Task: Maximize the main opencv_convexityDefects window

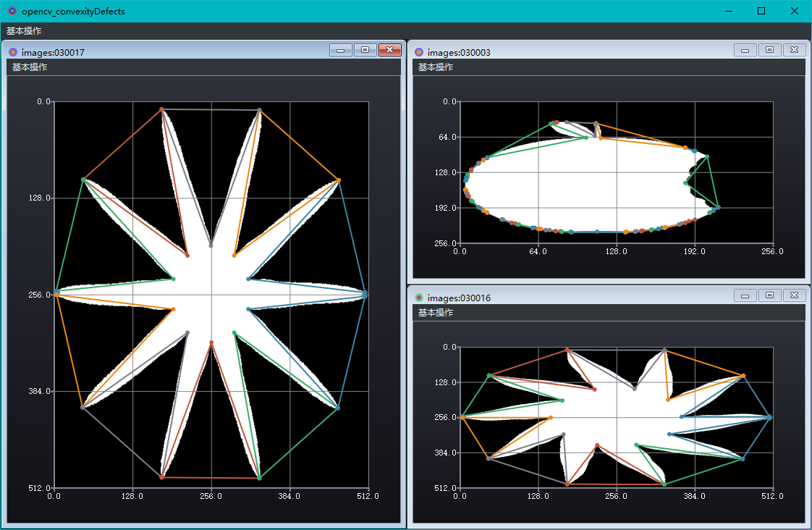Action: pos(761,11)
